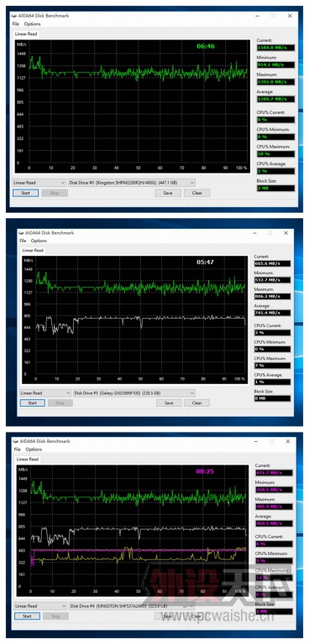The width and height of the screenshot is (309, 644).
Task: Open Options menu in Kingston SHPM2280 window
Action: [x=32, y=23]
